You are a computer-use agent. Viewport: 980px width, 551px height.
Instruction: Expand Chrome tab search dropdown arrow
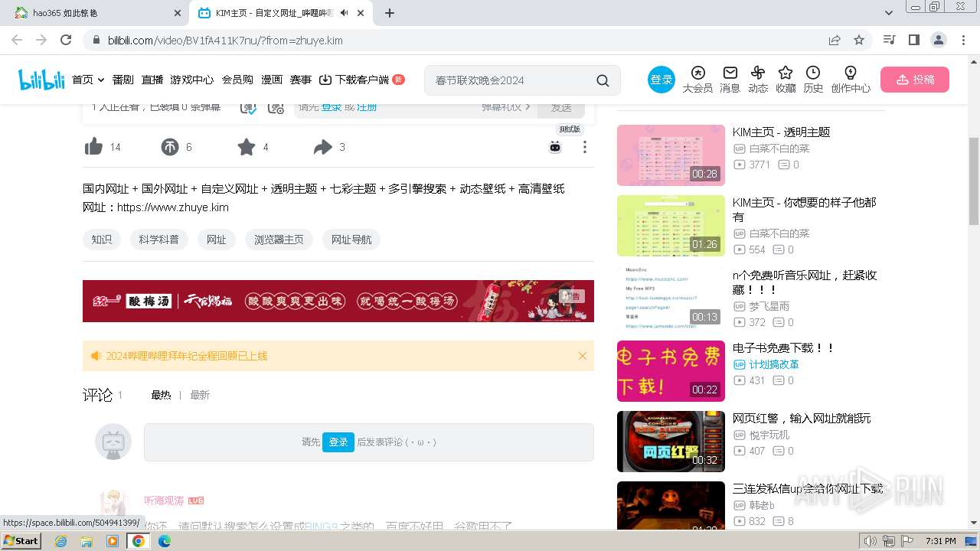pyautogui.click(x=889, y=13)
